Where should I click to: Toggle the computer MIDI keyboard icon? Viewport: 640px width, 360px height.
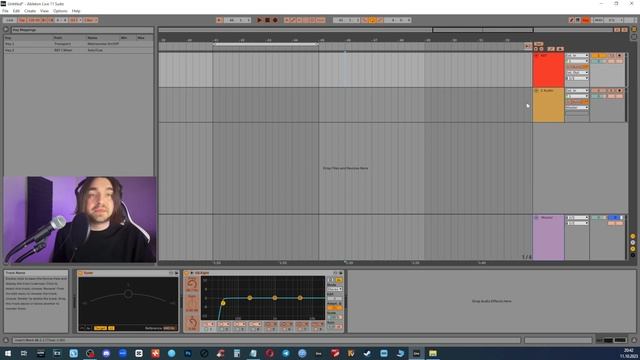click(x=578, y=20)
